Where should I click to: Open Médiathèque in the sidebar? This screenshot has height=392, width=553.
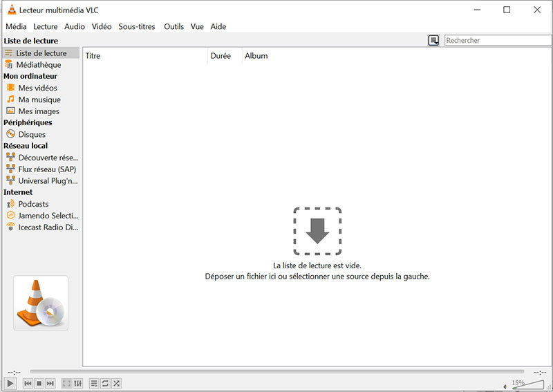[x=39, y=64]
